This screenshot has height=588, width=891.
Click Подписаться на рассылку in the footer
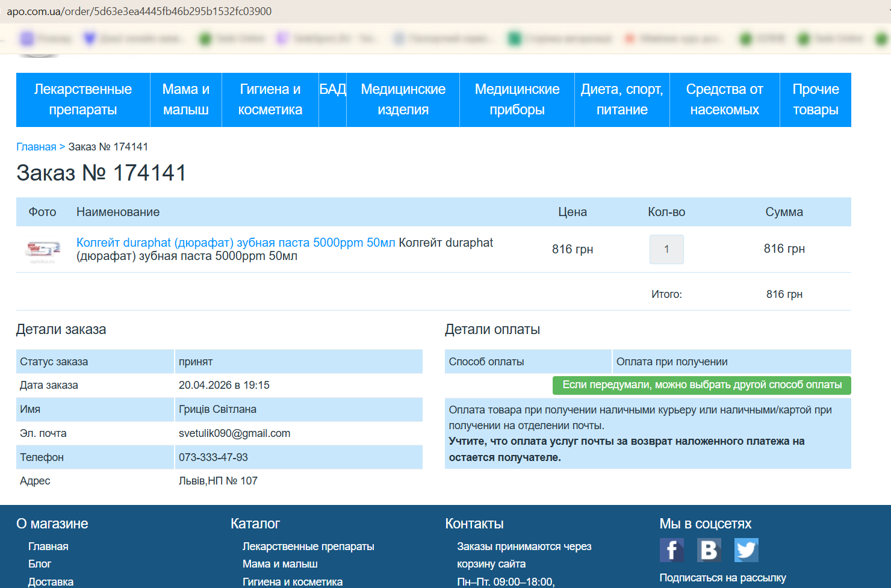click(x=723, y=578)
